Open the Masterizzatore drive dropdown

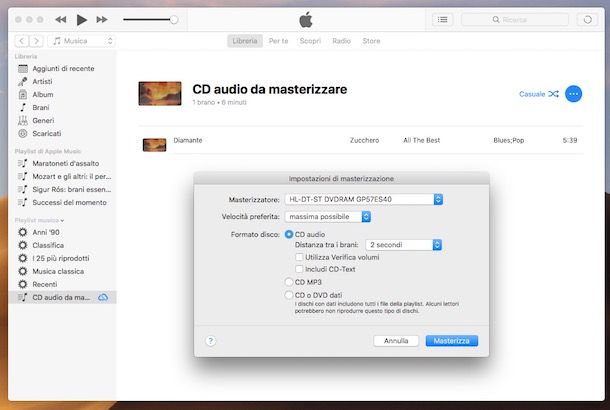pos(364,199)
